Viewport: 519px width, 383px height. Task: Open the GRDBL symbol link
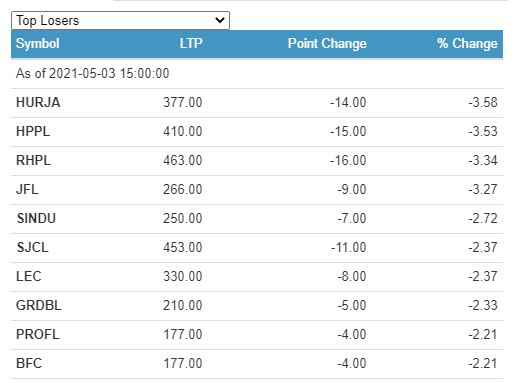(x=39, y=305)
